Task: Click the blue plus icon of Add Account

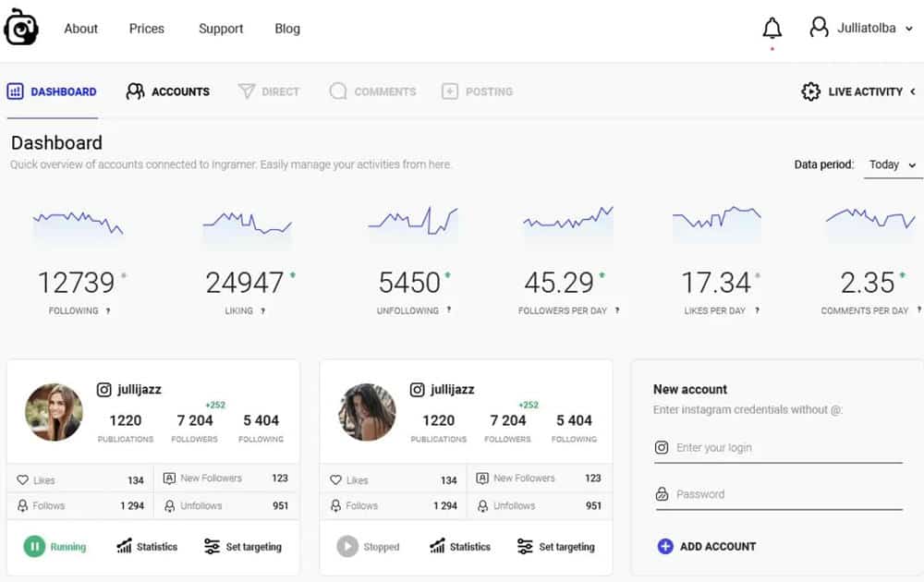Action: [x=664, y=546]
